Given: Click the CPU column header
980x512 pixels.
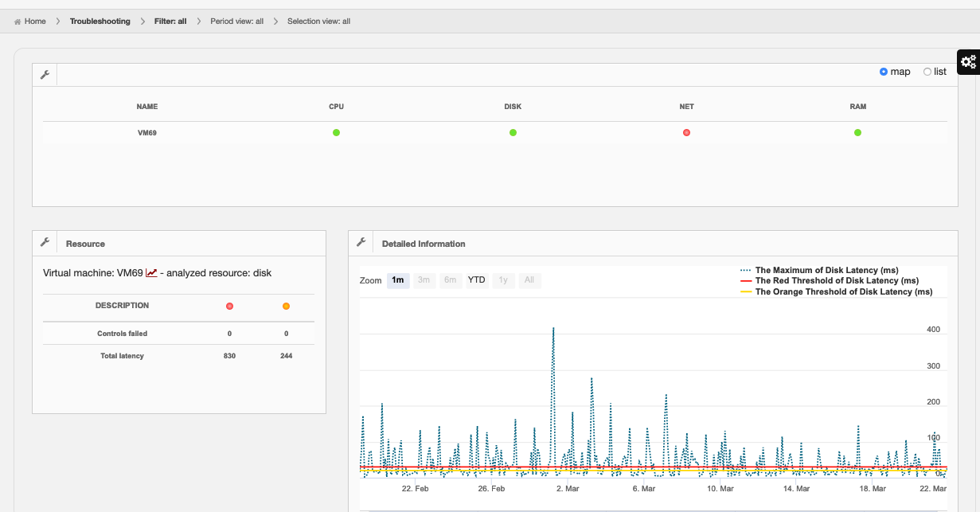Looking at the screenshot, I should (x=336, y=107).
